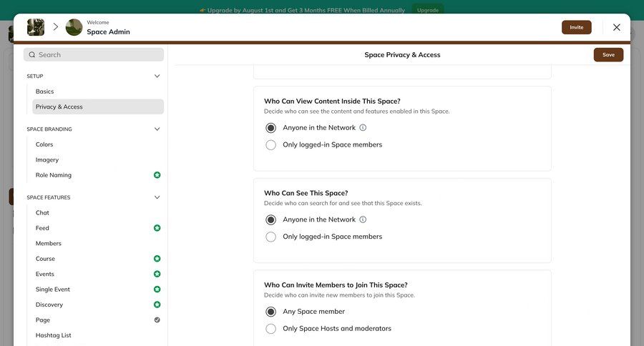Select Only logged-in Space members for viewing content
The image size is (644, 346).
(270, 145)
